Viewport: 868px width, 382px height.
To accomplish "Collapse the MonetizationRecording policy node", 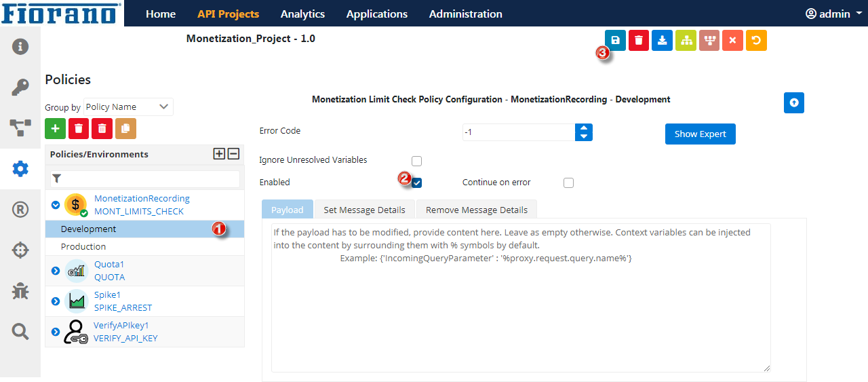I will tap(56, 204).
